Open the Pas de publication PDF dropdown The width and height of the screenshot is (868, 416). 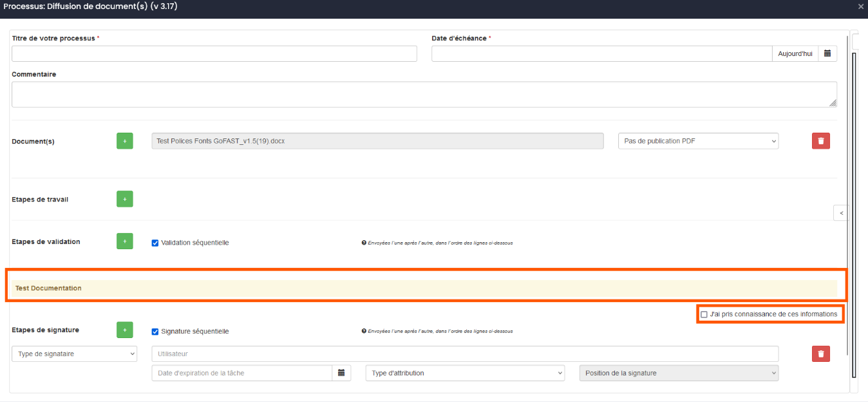pos(698,141)
